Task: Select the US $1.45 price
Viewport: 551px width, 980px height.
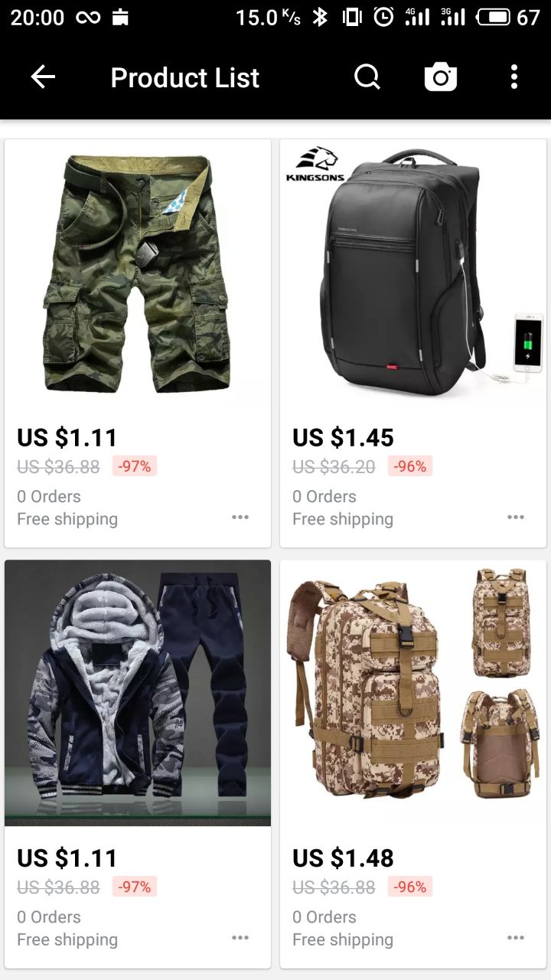Action: pos(343,438)
